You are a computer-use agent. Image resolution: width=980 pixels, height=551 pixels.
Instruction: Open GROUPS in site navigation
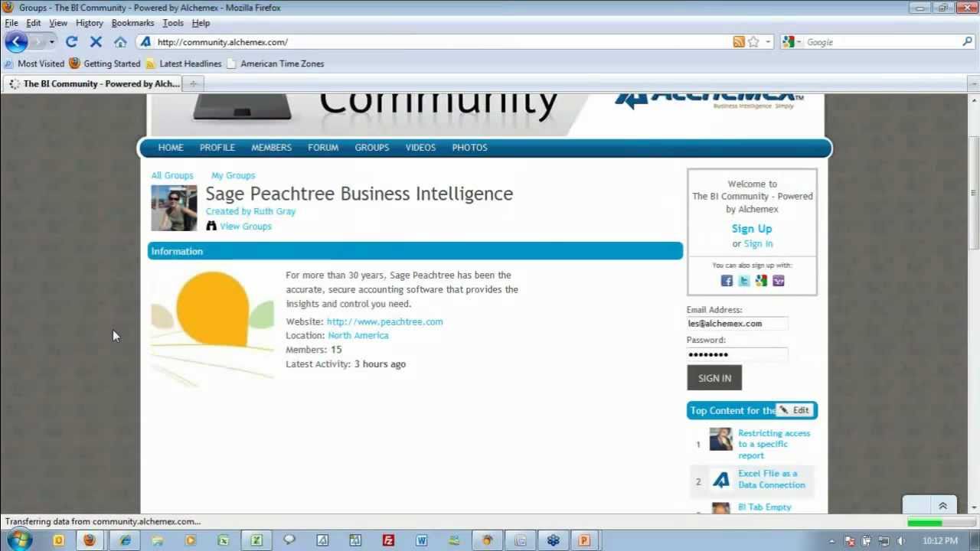coord(372,148)
